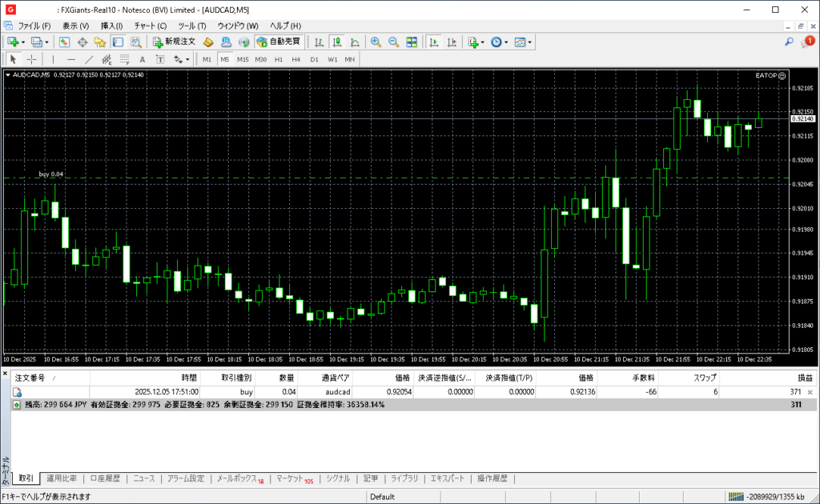Tile chart windows with the grid icon
The height and width of the screenshot is (504, 820).
coord(412,42)
